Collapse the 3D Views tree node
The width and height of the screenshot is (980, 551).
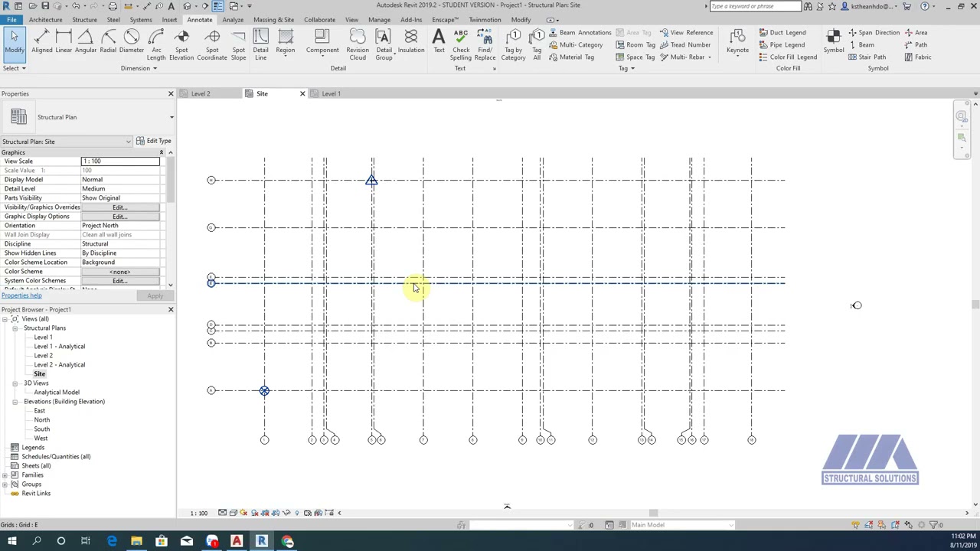pyautogui.click(x=15, y=383)
